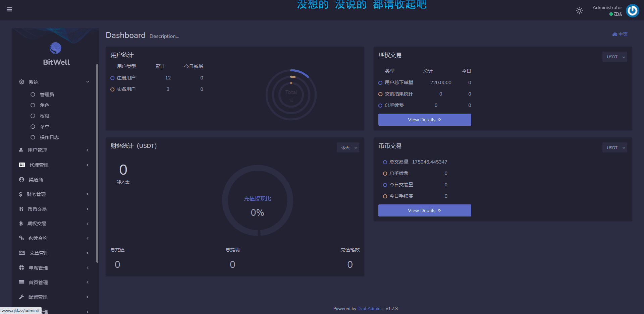Click the bitcoin icon for 期权交易

pyautogui.click(x=21, y=224)
